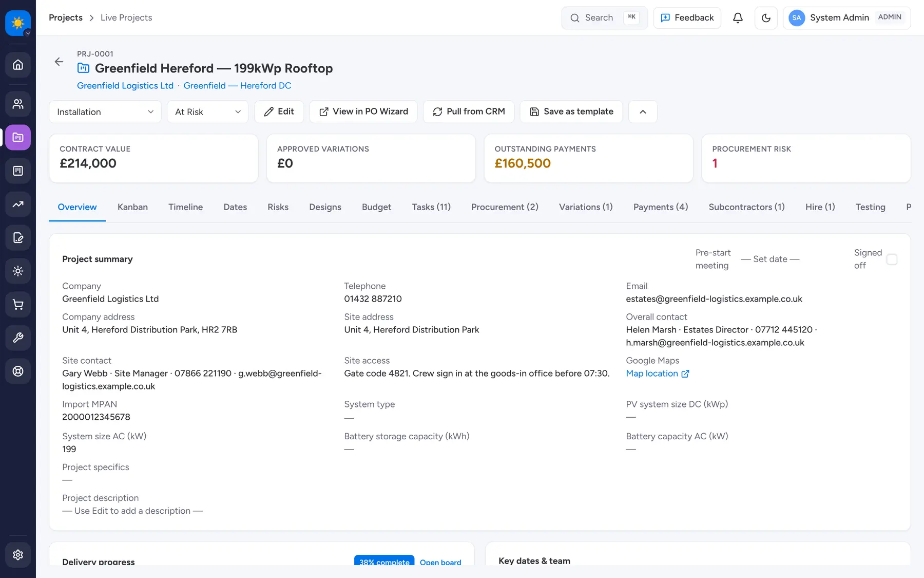Viewport: 924px width, 578px height.
Task: Collapse the action bar chevron
Action: click(643, 111)
